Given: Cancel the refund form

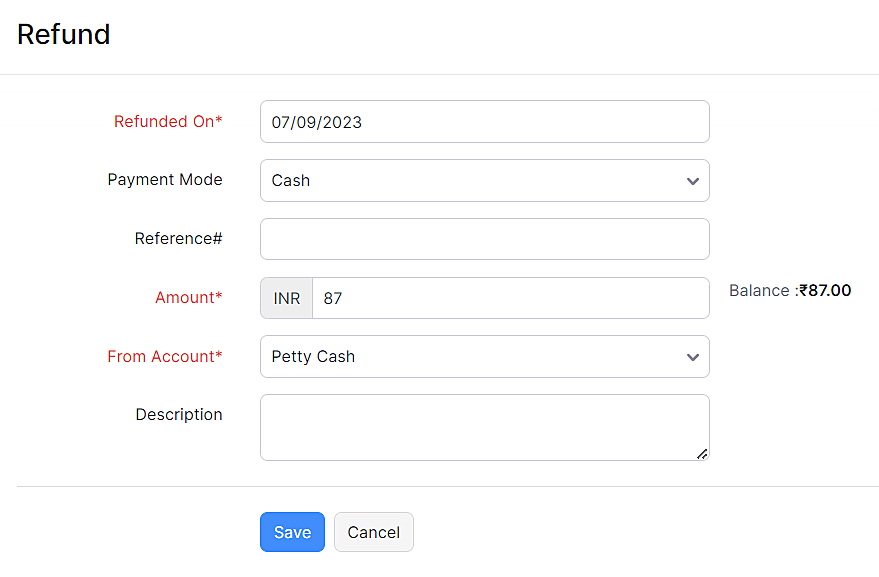Looking at the screenshot, I should (x=373, y=532).
